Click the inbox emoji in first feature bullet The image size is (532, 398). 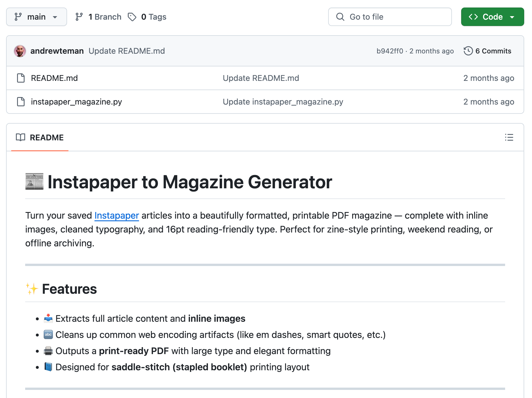point(48,318)
